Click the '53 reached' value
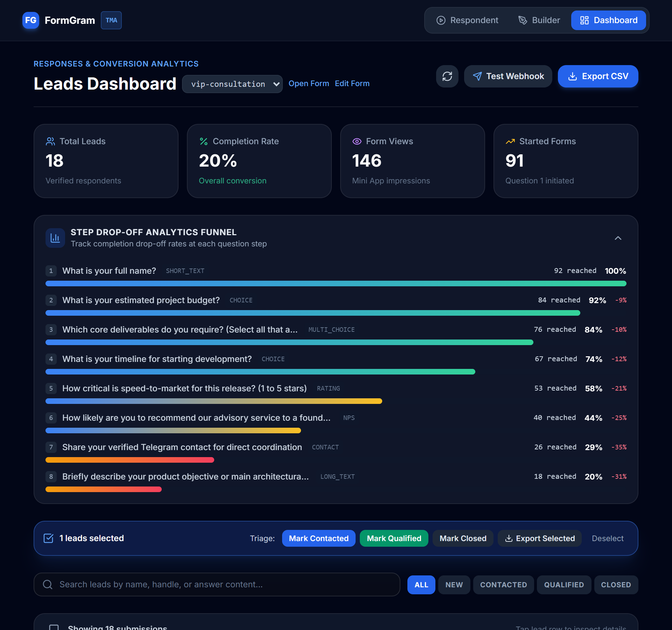The image size is (672, 630). (555, 388)
